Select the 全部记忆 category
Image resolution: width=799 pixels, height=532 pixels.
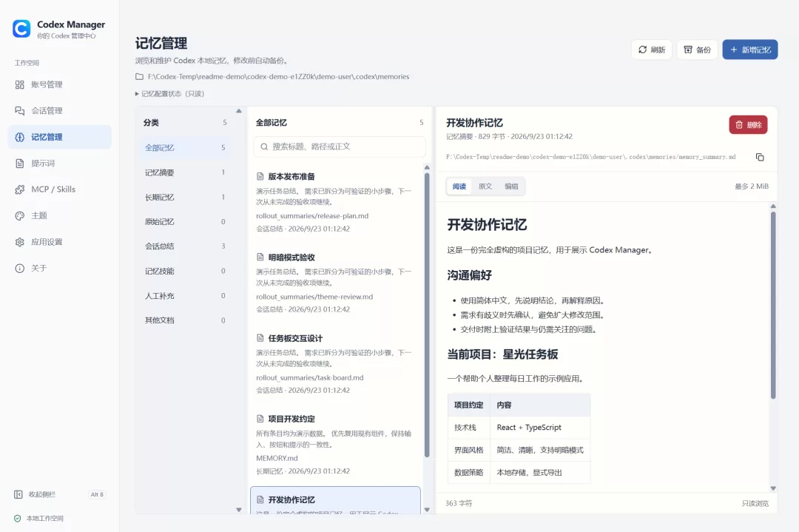[184, 148]
